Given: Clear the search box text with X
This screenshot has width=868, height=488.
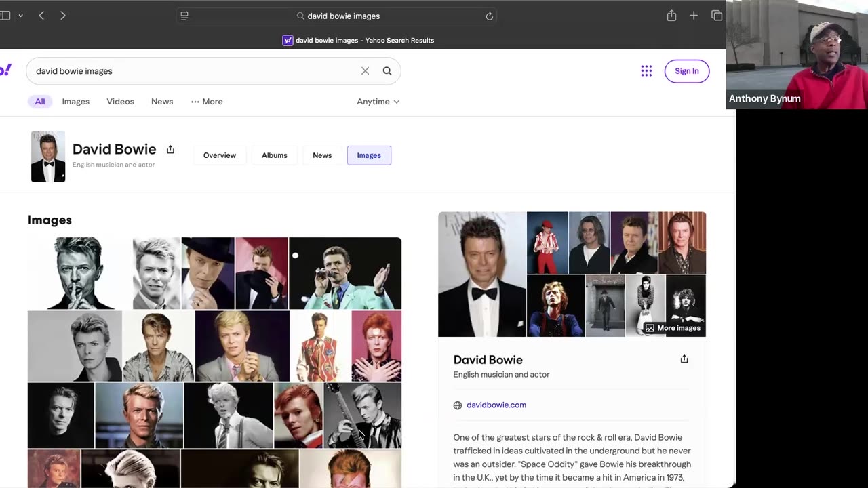Looking at the screenshot, I should click(365, 71).
